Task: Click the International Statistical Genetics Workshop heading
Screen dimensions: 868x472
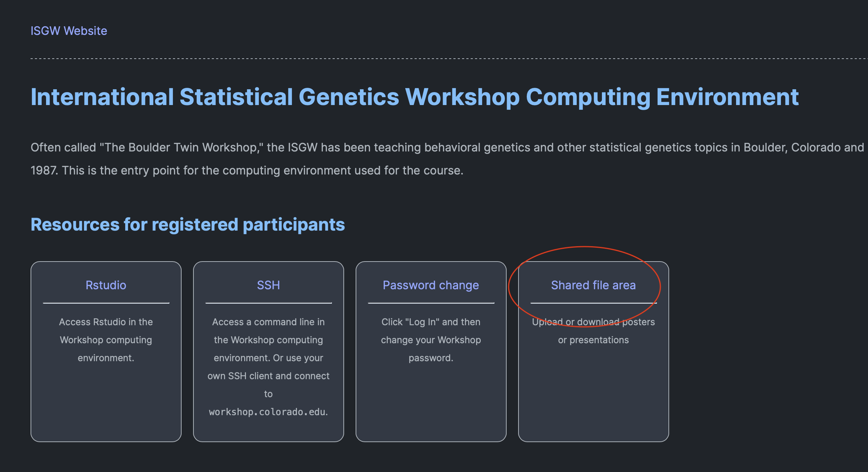Action: coord(415,97)
